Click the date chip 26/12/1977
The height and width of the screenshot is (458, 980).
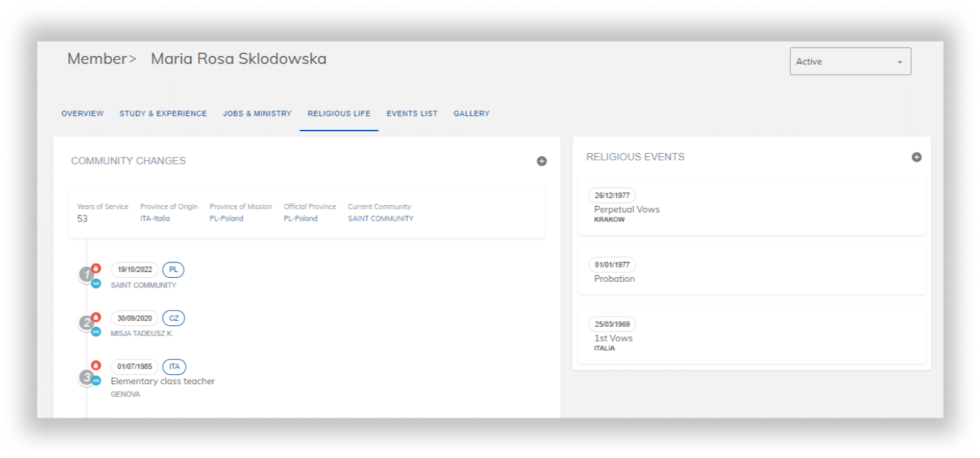click(x=611, y=195)
